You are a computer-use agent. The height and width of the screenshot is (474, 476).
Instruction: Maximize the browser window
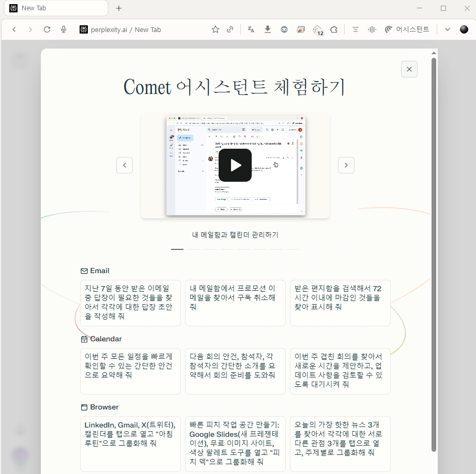443,8
